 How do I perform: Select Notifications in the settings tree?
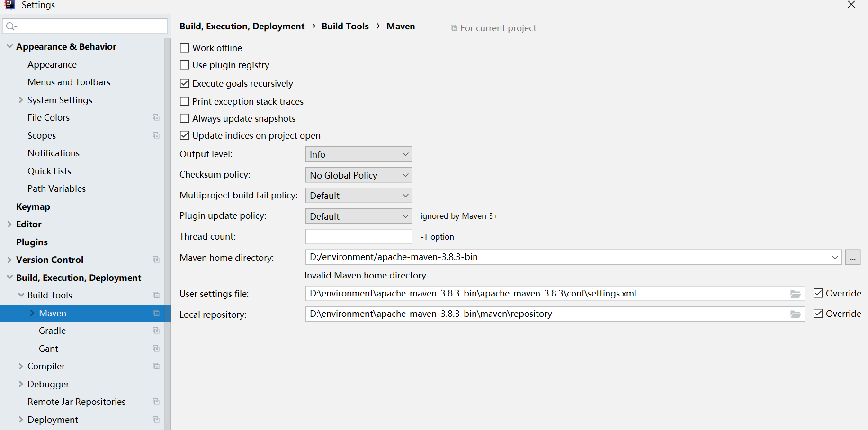54,153
